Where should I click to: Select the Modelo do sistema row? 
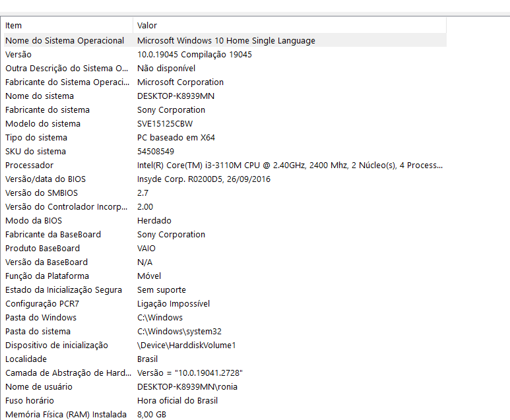pos(225,123)
